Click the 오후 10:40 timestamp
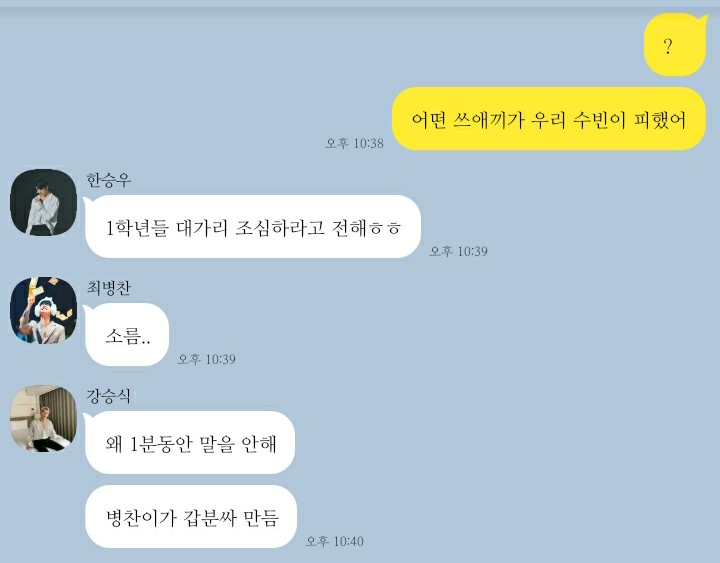The height and width of the screenshot is (563, 720). point(335,541)
